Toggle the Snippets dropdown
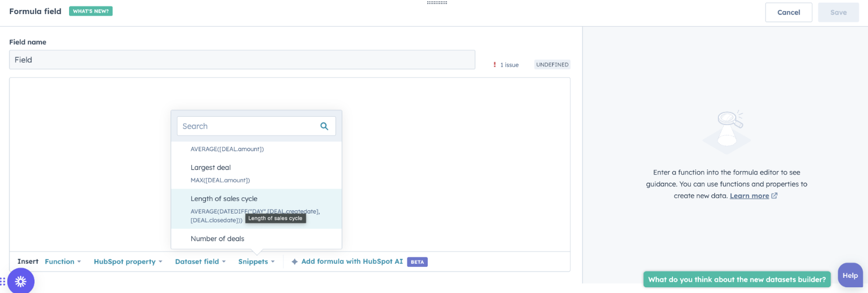868x293 pixels. [x=256, y=262]
